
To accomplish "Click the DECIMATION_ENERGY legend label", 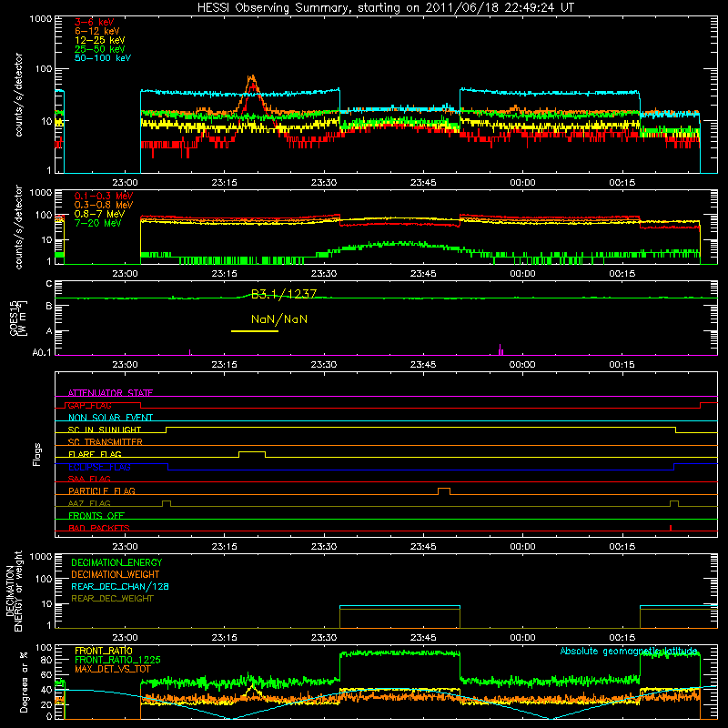I will pos(116,562).
